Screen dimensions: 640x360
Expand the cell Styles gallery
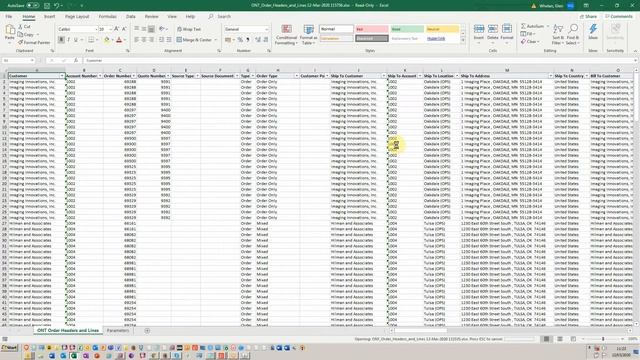(x=463, y=40)
